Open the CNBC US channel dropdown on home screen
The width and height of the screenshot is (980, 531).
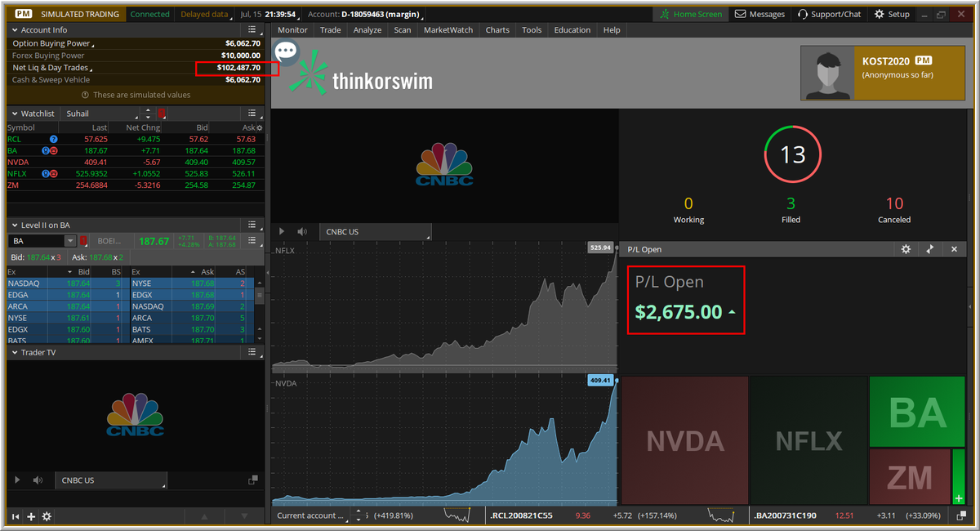376,232
